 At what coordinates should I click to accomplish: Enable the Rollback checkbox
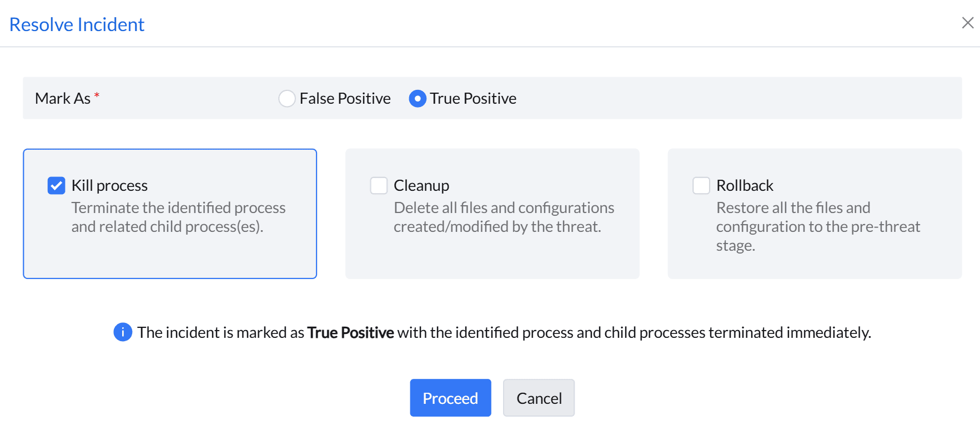pos(701,185)
